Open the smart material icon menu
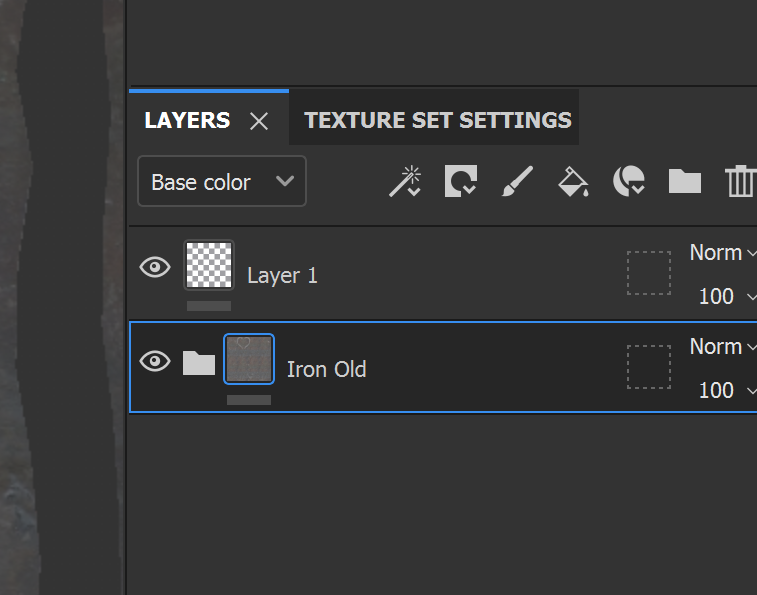The width and height of the screenshot is (757, 595). click(629, 181)
